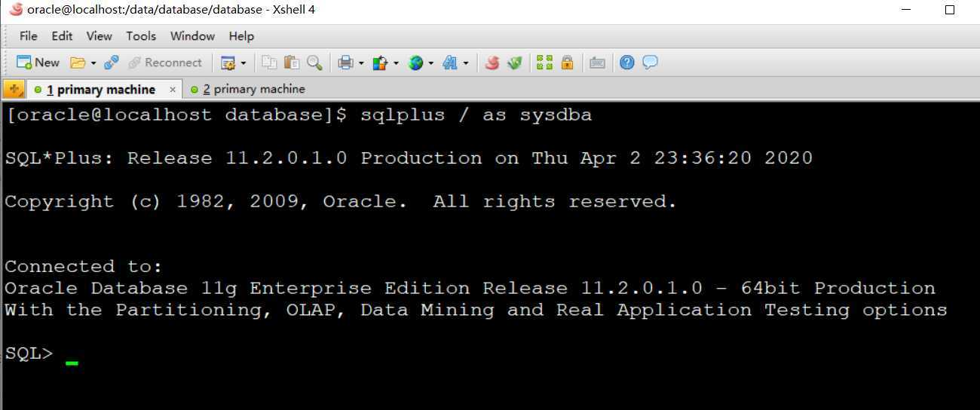Open the File menu
Screen dimensions: 980x410
pos(29,35)
